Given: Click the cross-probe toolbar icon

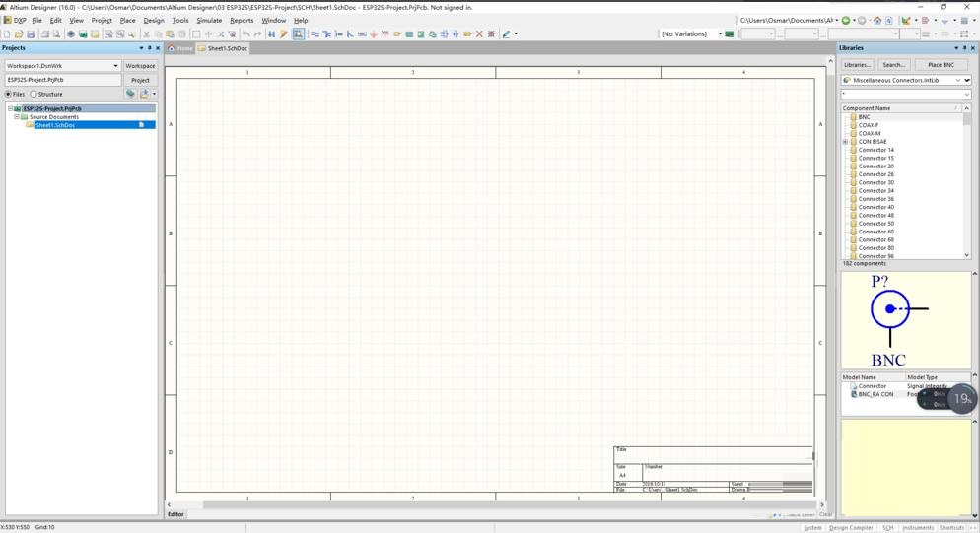Looking at the screenshot, I should point(284,34).
